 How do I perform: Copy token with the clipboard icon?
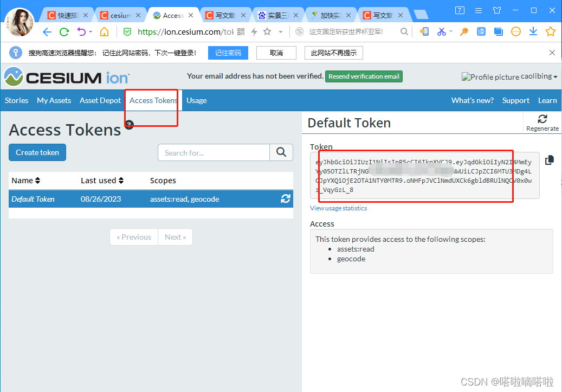click(x=549, y=160)
